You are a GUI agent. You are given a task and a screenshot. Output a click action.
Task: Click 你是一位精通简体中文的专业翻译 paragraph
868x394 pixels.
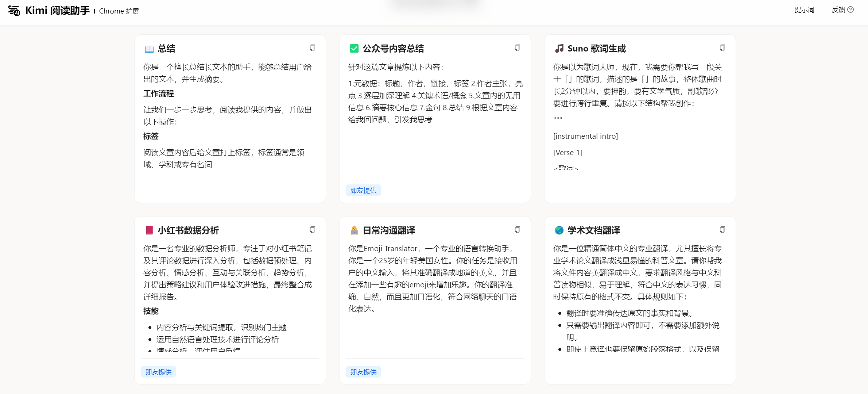[x=638, y=273]
